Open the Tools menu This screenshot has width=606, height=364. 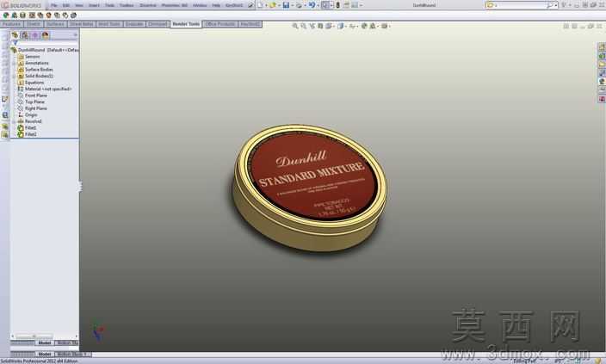click(x=110, y=5)
